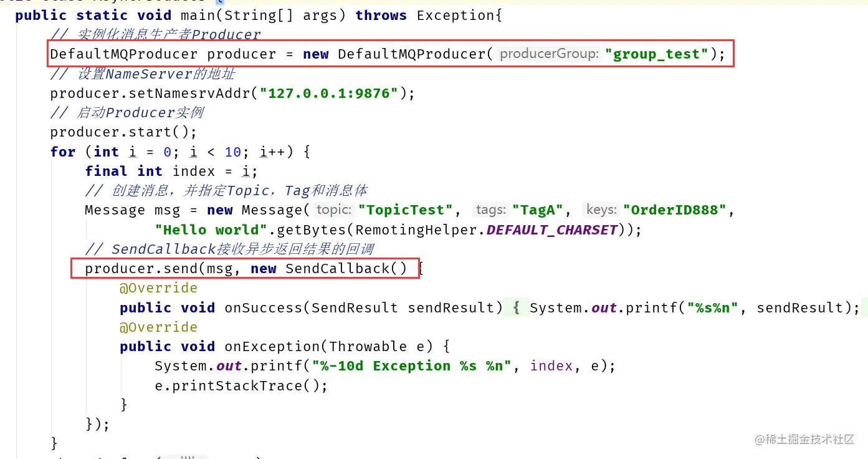Select the "%s%n" format string
Image resolution: width=868 pixels, height=459 pixels.
pyautogui.click(x=713, y=307)
